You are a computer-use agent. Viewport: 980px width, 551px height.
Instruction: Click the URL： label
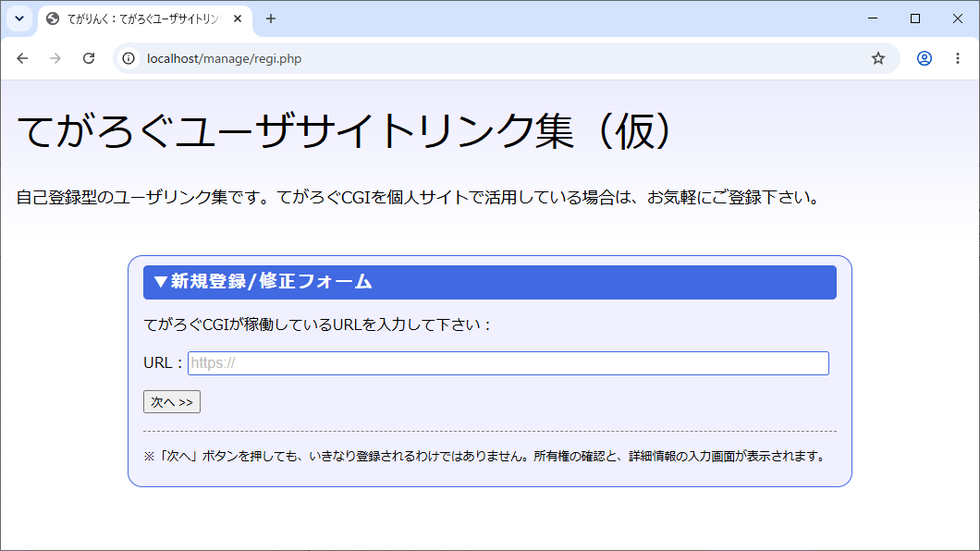(164, 363)
